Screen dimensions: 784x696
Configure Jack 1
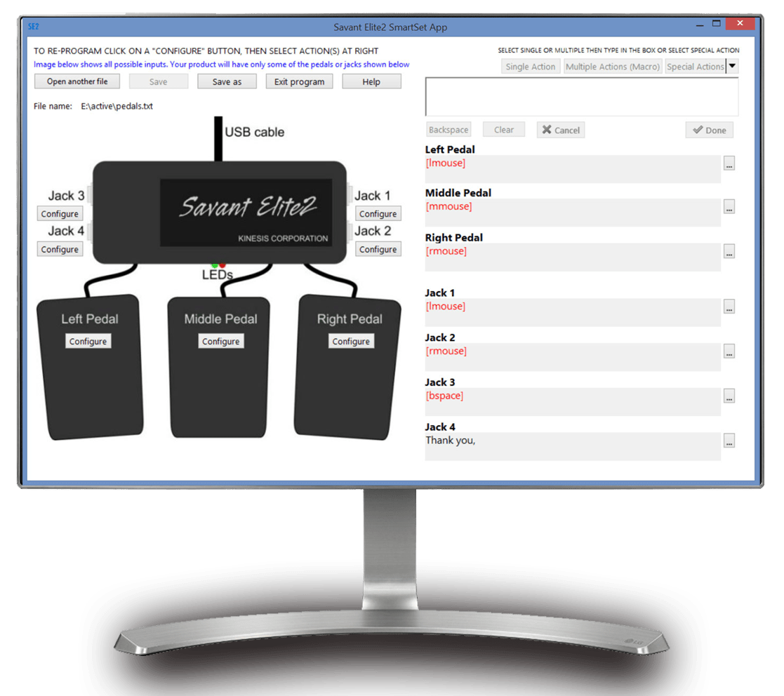[x=378, y=213]
